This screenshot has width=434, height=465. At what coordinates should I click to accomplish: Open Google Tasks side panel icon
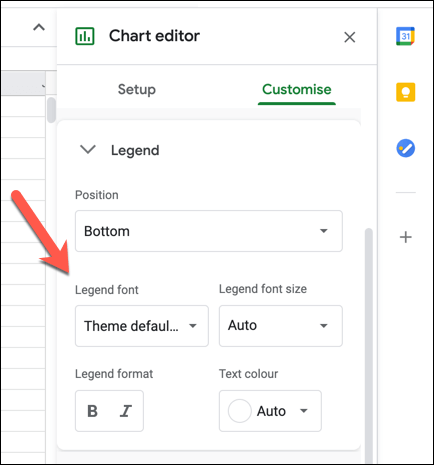pyautogui.click(x=405, y=148)
